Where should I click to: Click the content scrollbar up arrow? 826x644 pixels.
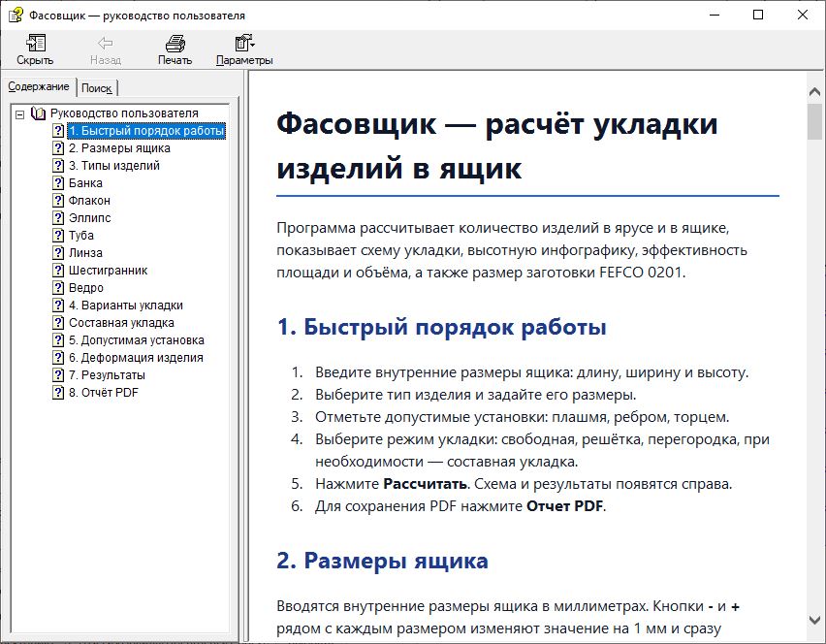[814, 92]
